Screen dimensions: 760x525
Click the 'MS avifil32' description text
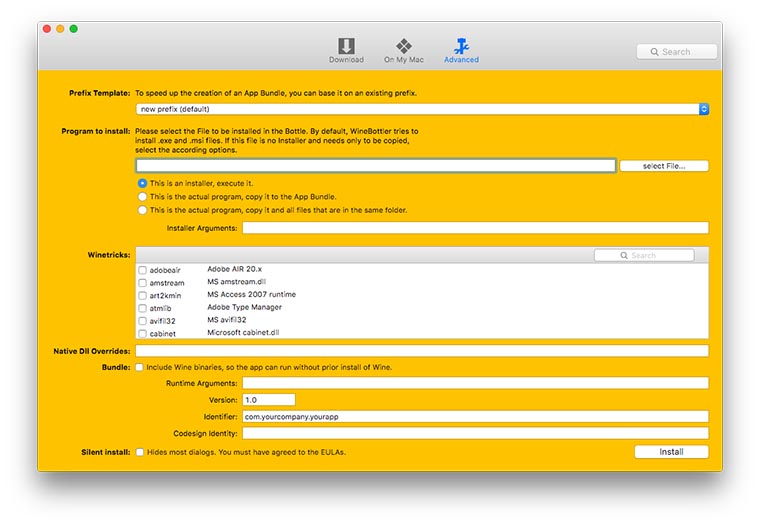[227, 320]
